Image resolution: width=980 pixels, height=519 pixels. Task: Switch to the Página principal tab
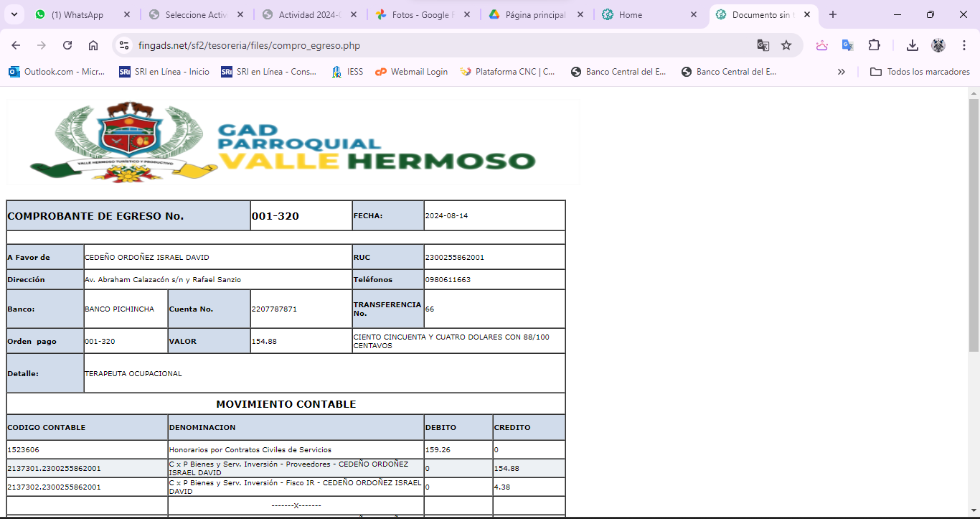coord(534,14)
